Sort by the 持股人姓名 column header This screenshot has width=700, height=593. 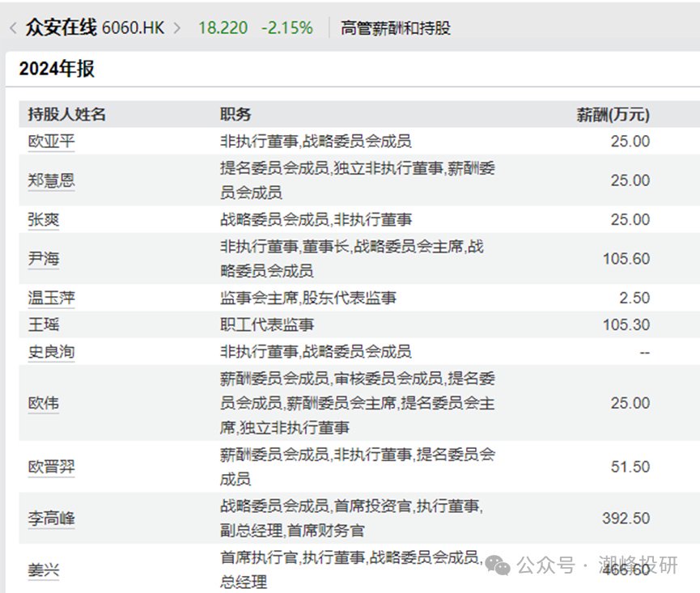pyautogui.click(x=66, y=114)
